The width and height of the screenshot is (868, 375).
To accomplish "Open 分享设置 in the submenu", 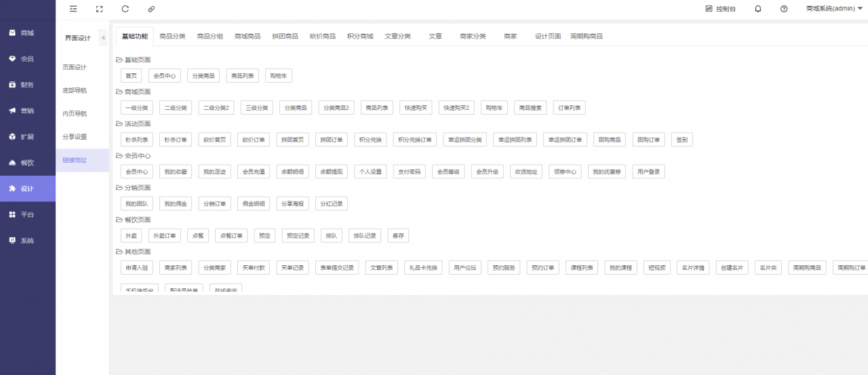I will (x=82, y=136).
